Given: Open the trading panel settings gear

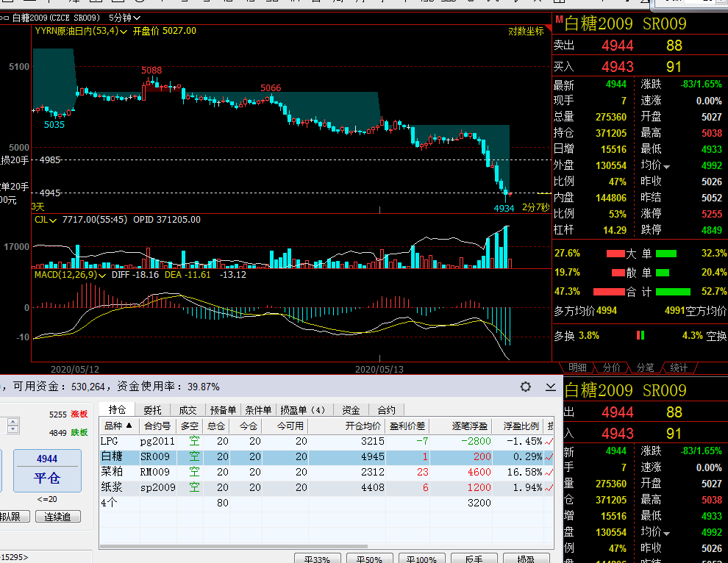Looking at the screenshot, I should click(525, 387).
